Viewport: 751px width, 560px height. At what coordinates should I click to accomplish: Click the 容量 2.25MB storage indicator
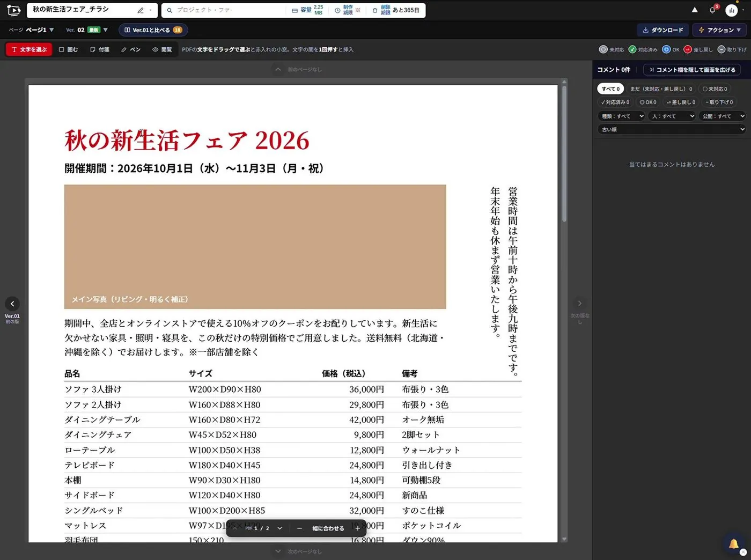tap(307, 10)
